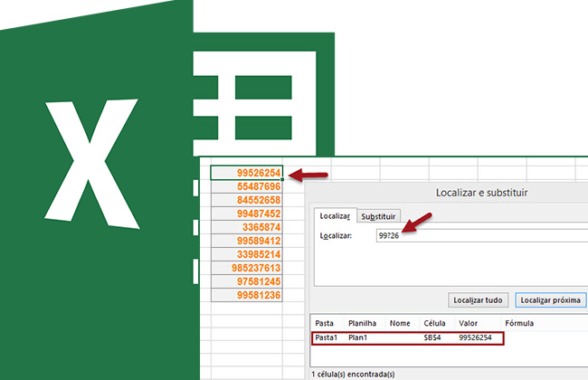
Task: Select cell containing 97581245
Action: tap(247, 281)
